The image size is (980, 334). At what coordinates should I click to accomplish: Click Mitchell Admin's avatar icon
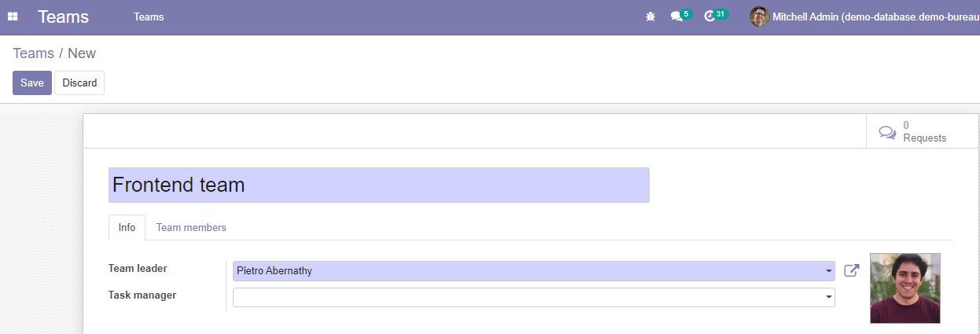pyautogui.click(x=759, y=17)
